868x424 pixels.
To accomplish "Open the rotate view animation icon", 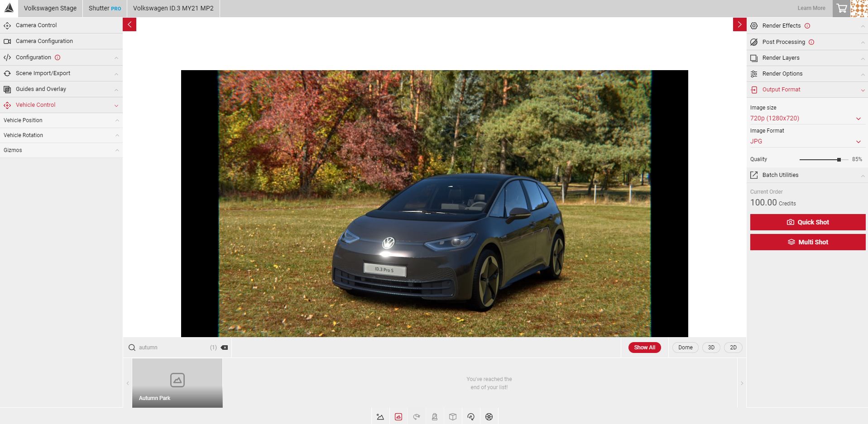I will [x=471, y=417].
